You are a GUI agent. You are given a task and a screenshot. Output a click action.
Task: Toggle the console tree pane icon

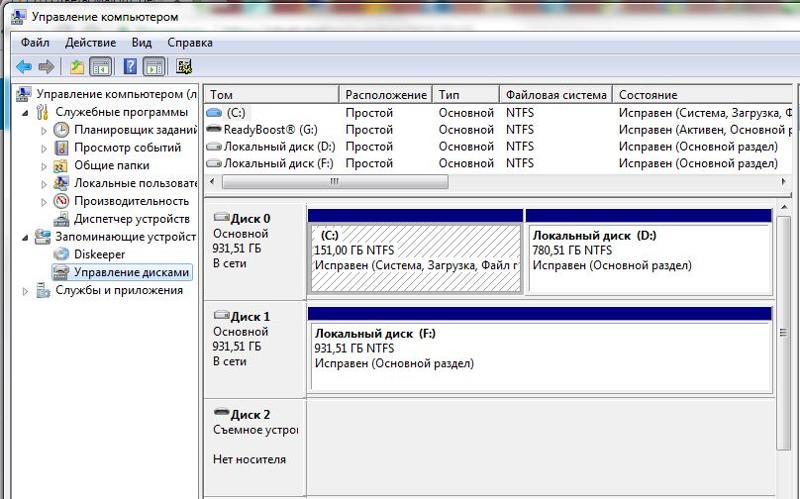tap(101, 66)
